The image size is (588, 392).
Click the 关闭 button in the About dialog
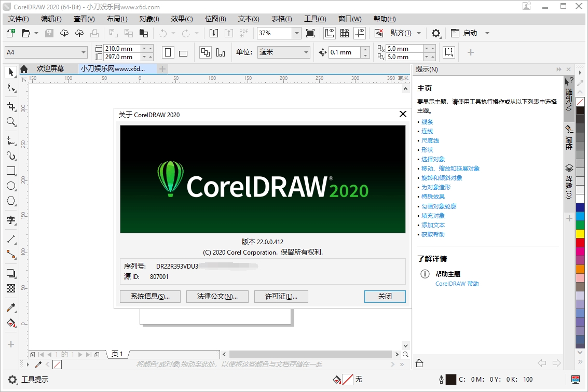(385, 297)
